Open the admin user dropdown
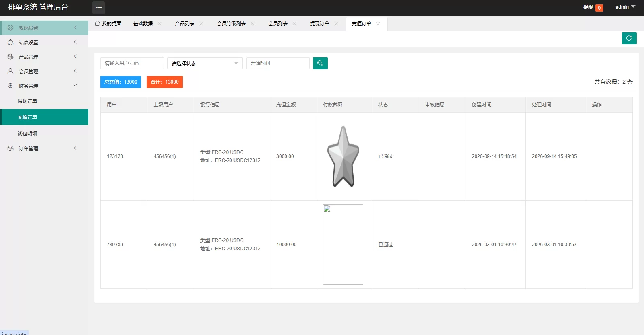The height and width of the screenshot is (335, 644). coord(626,7)
